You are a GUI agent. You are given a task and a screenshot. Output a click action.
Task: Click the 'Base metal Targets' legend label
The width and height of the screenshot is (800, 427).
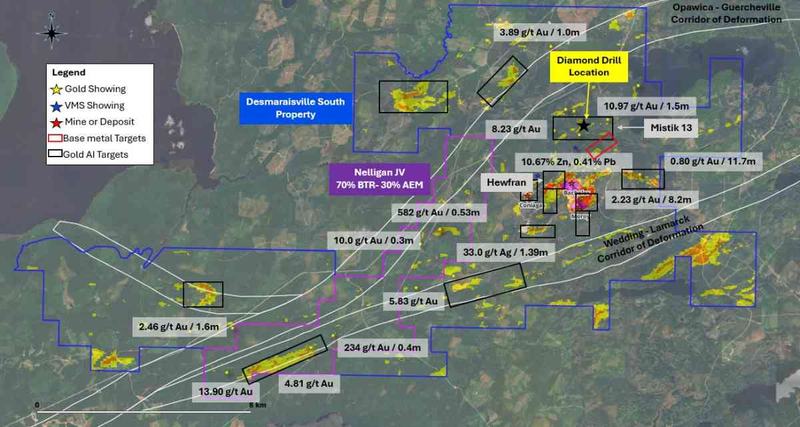pos(105,138)
